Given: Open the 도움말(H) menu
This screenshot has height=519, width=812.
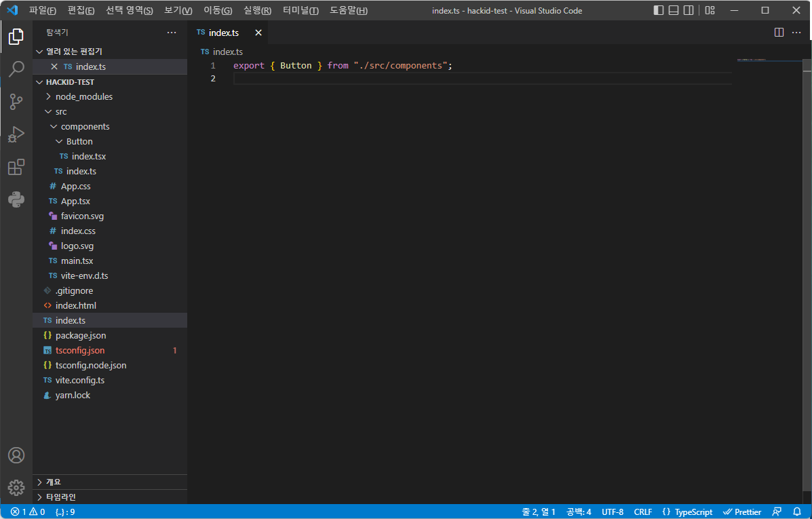Looking at the screenshot, I should coord(349,10).
